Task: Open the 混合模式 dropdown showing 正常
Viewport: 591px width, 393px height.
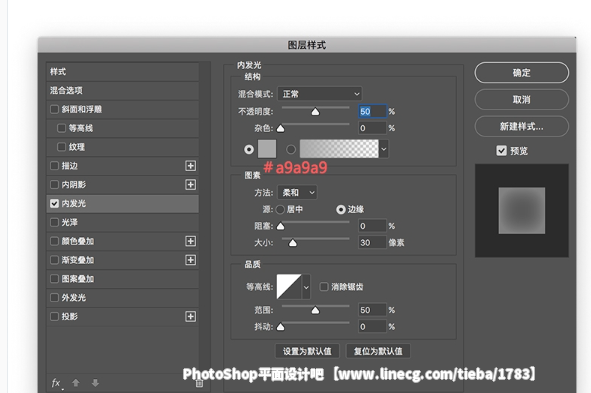Action: point(320,94)
